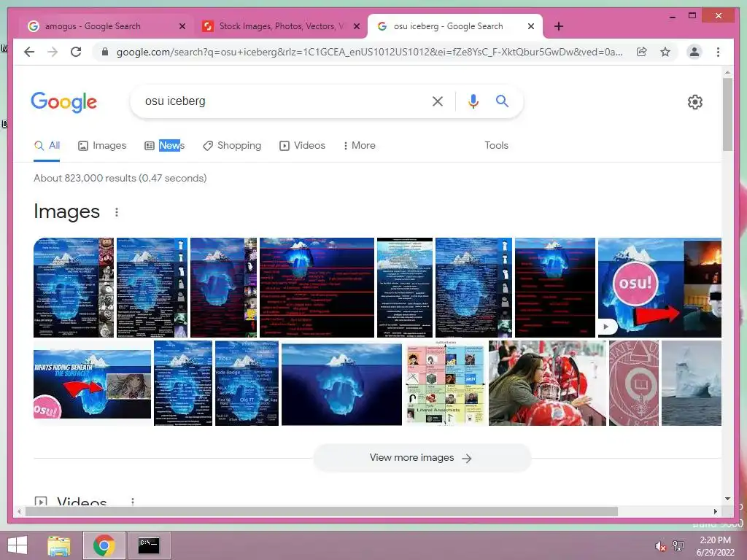747x560 pixels.
Task: Switch to News results
Action: click(x=164, y=146)
